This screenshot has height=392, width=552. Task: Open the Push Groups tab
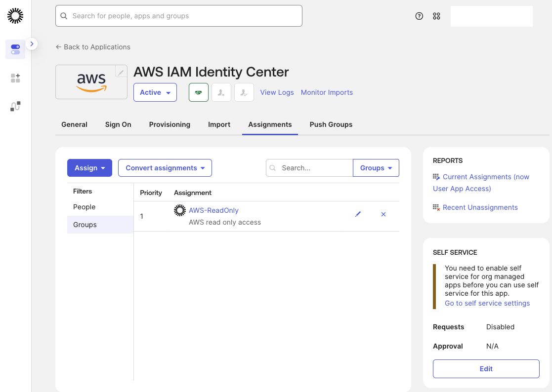coord(331,124)
